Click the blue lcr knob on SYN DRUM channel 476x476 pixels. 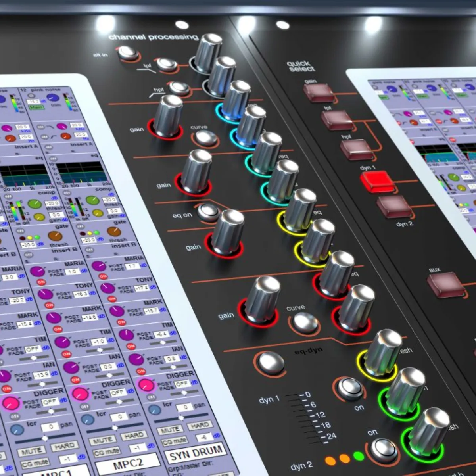pyautogui.click(x=155, y=410)
